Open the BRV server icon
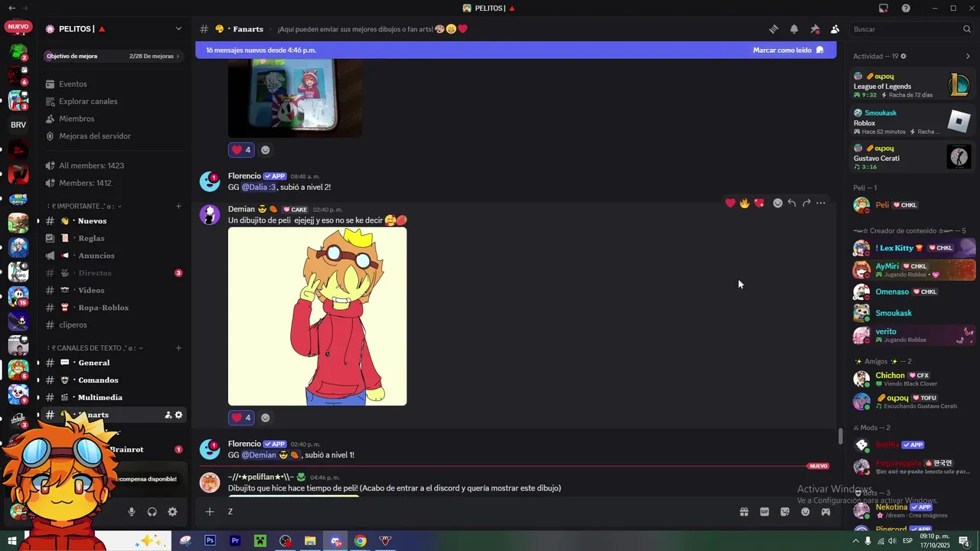Viewport: 980px width, 551px height. [x=18, y=125]
